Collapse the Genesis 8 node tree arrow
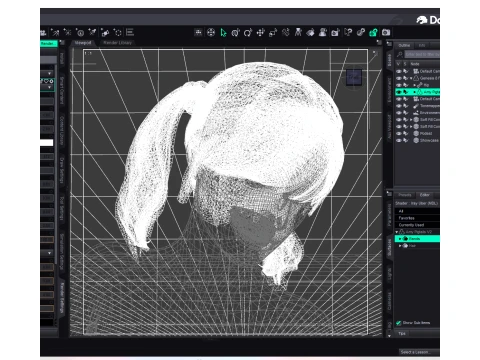The width and height of the screenshot is (480, 360). [411, 78]
